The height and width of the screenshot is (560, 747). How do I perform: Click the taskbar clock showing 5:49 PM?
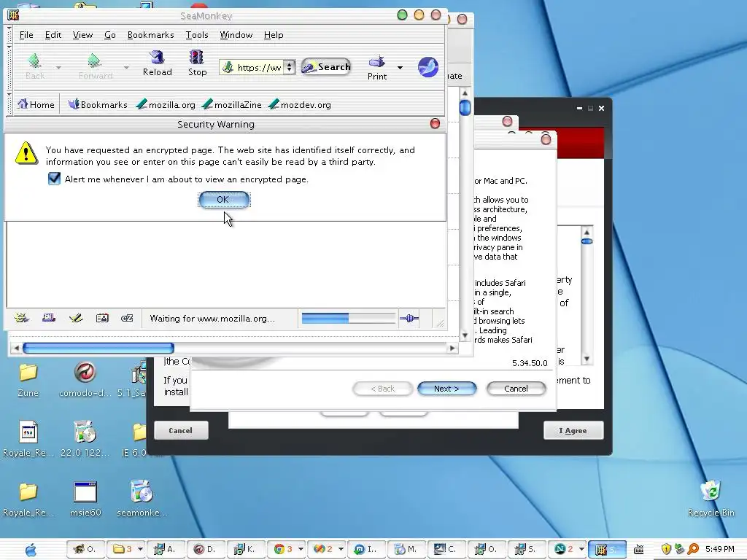(720, 549)
